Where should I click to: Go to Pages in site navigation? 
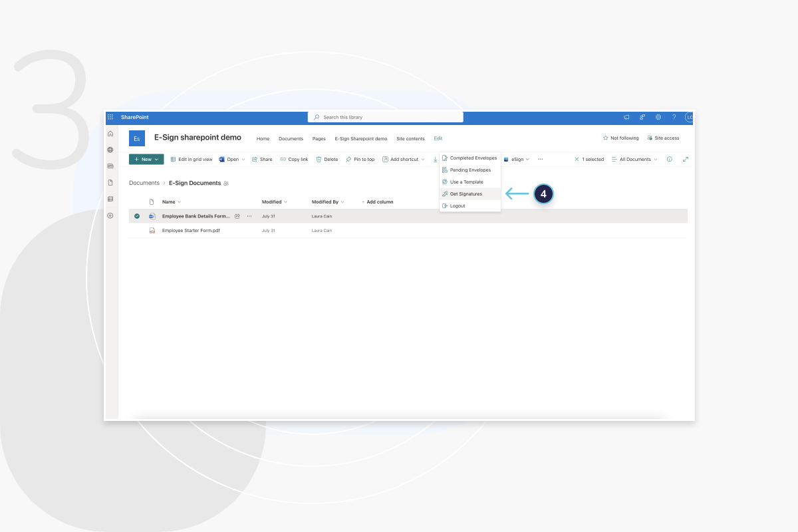click(x=319, y=139)
